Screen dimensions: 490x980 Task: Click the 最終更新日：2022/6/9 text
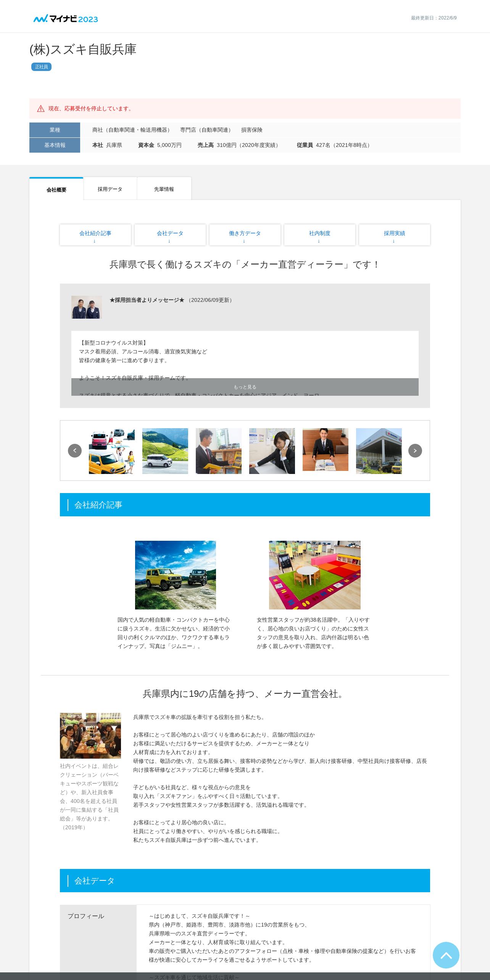434,18
